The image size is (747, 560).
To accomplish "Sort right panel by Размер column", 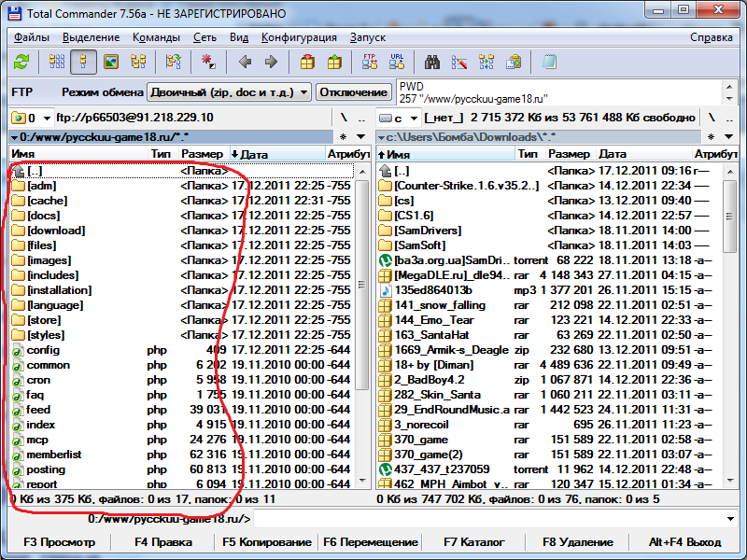I will [x=571, y=154].
